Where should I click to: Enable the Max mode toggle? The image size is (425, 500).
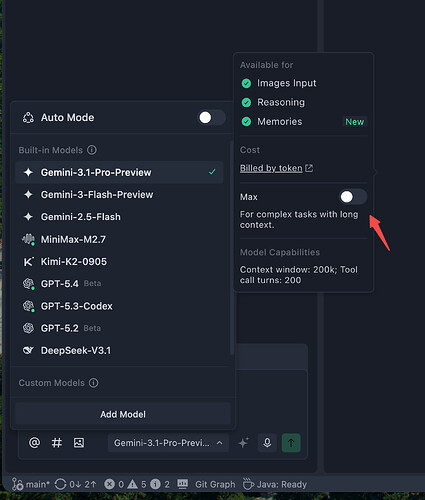353,197
